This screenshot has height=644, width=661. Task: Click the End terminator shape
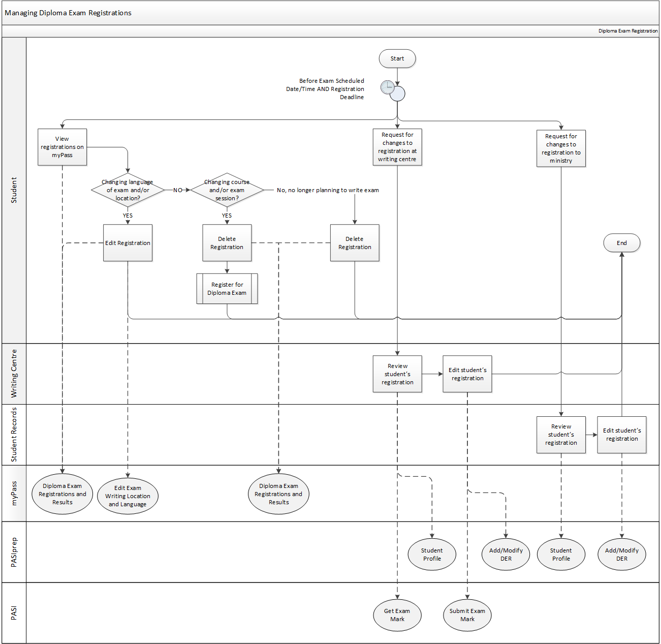coord(621,243)
